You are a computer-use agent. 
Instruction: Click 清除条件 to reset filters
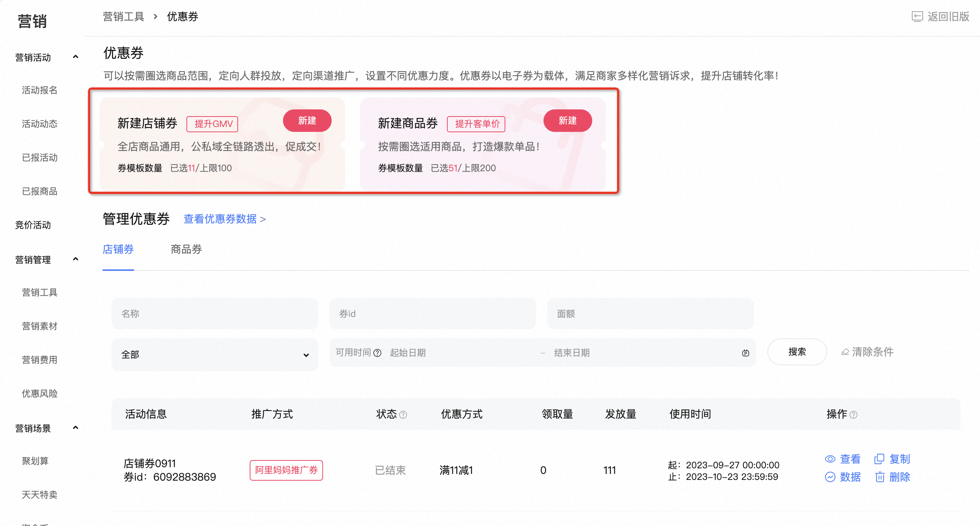pyautogui.click(x=872, y=352)
